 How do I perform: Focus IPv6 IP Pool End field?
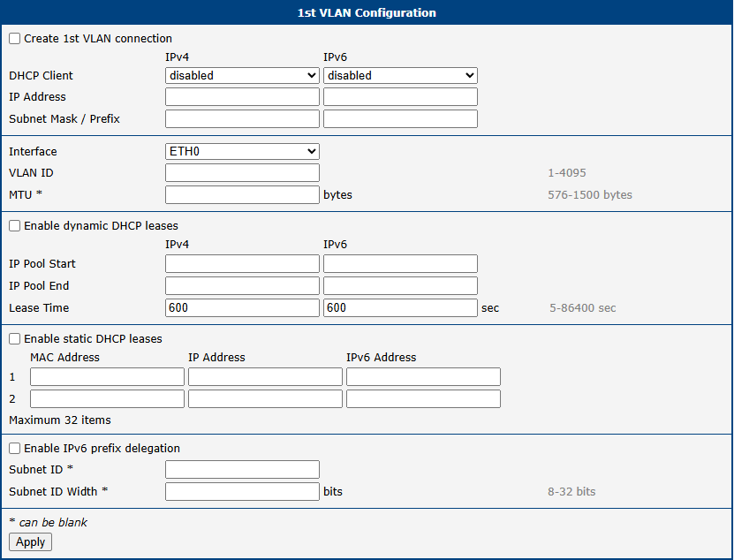401,285
